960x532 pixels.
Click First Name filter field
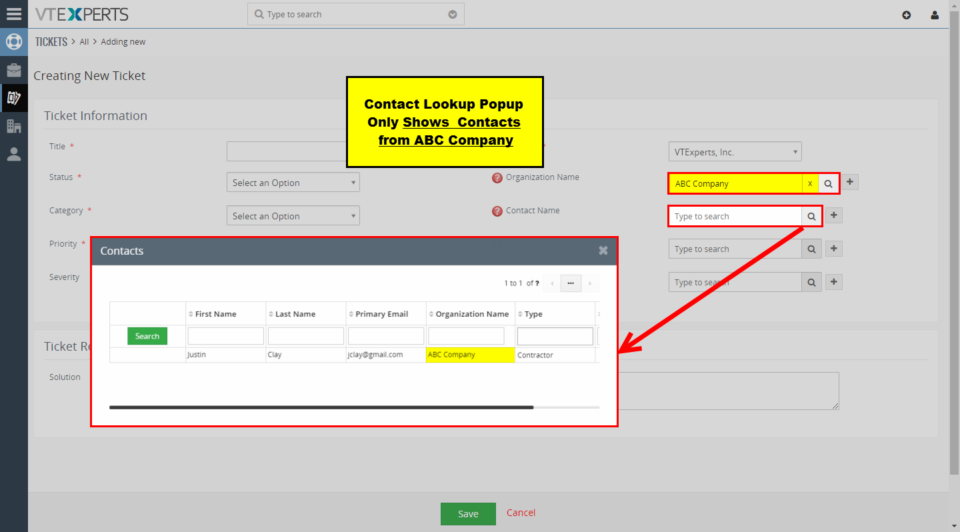225,336
